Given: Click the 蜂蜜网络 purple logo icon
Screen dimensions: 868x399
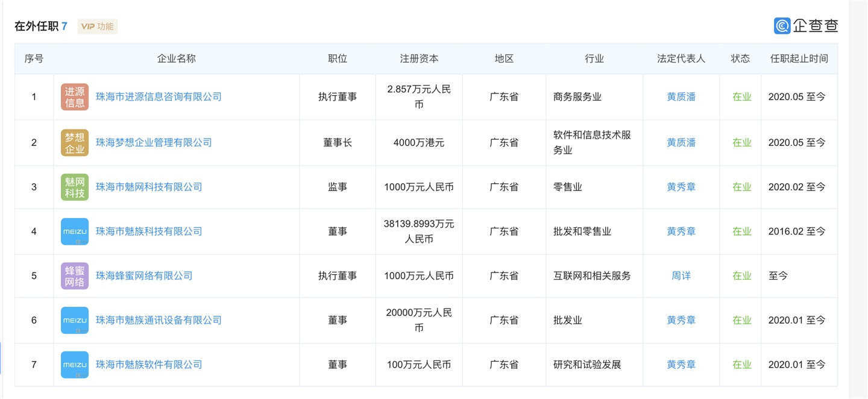Looking at the screenshot, I should coord(75,276).
